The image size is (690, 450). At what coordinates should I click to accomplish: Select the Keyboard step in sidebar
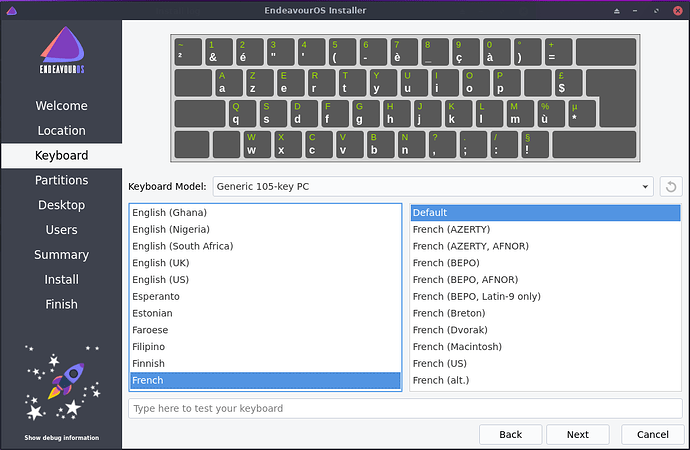[62, 155]
